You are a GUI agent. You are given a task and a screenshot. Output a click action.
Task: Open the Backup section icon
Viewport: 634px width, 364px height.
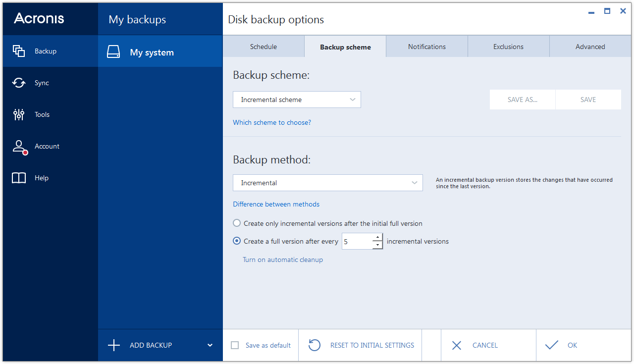point(19,51)
